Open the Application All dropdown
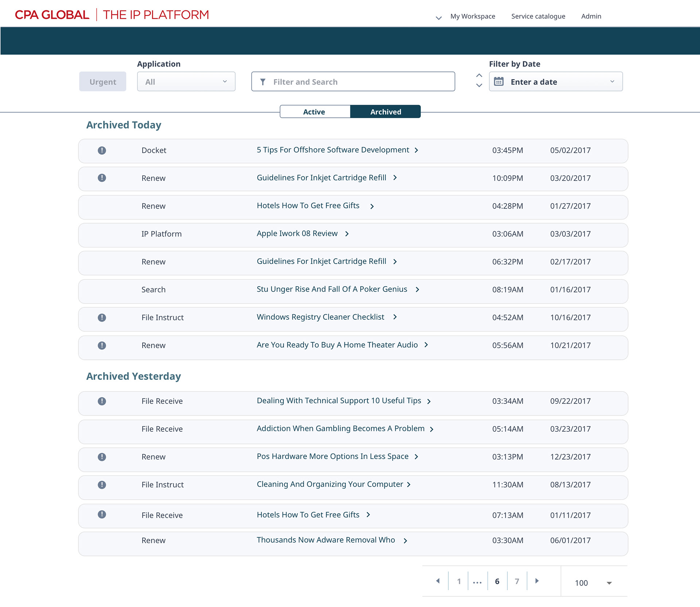 click(x=186, y=82)
